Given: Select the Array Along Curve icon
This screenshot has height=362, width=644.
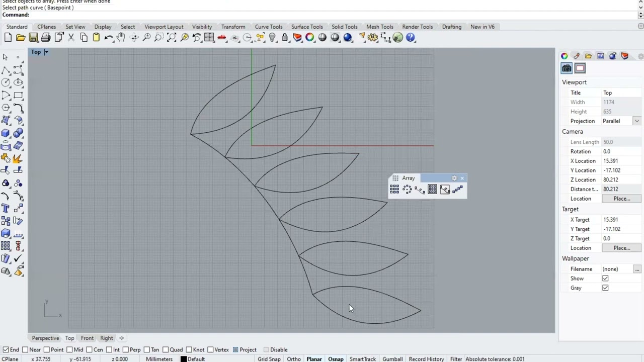Looking at the screenshot, I should [x=420, y=190].
